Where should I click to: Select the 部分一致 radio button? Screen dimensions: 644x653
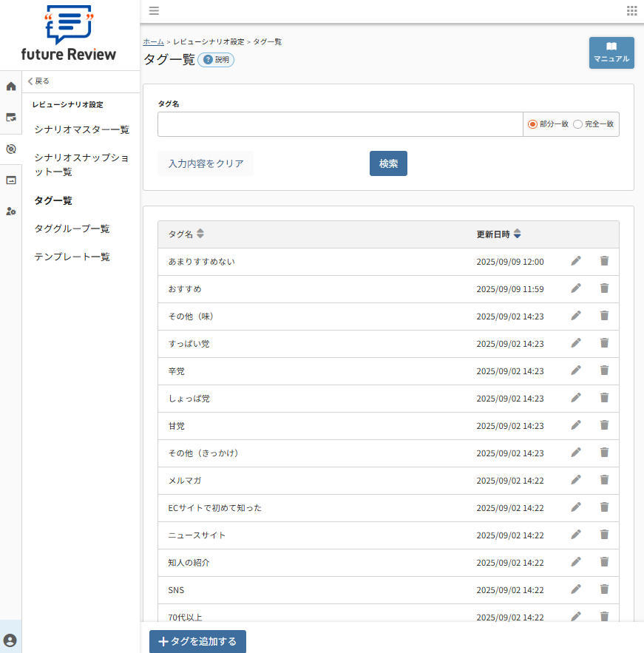(x=534, y=124)
